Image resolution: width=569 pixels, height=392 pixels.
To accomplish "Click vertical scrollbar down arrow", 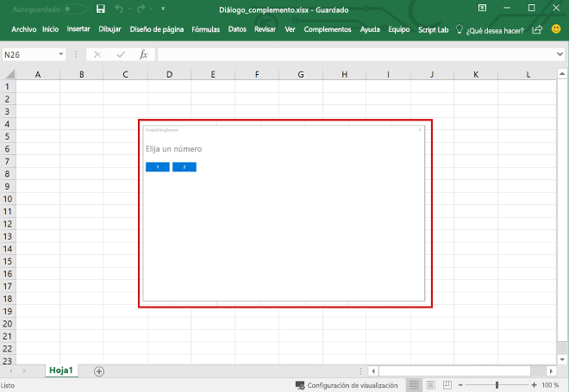I will click(562, 359).
